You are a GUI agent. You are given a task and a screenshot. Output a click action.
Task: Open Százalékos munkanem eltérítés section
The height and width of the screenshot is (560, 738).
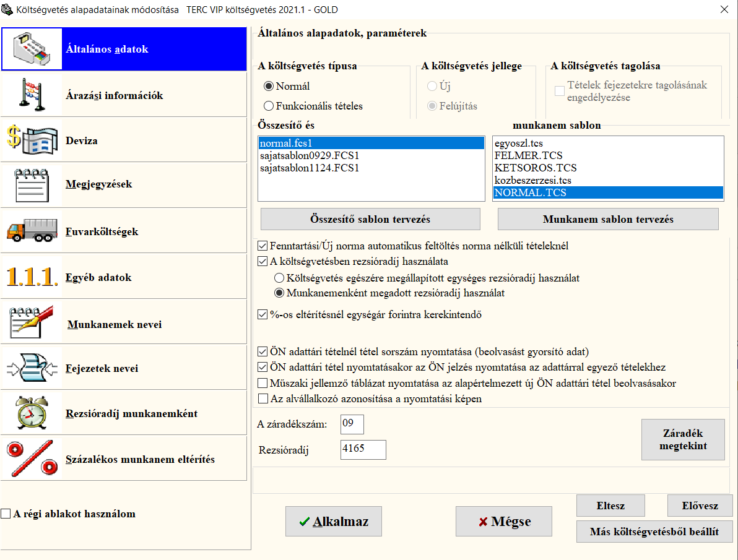tap(124, 458)
